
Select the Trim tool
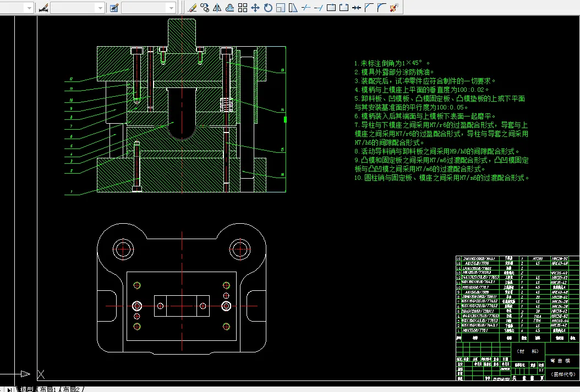[x=306, y=8]
